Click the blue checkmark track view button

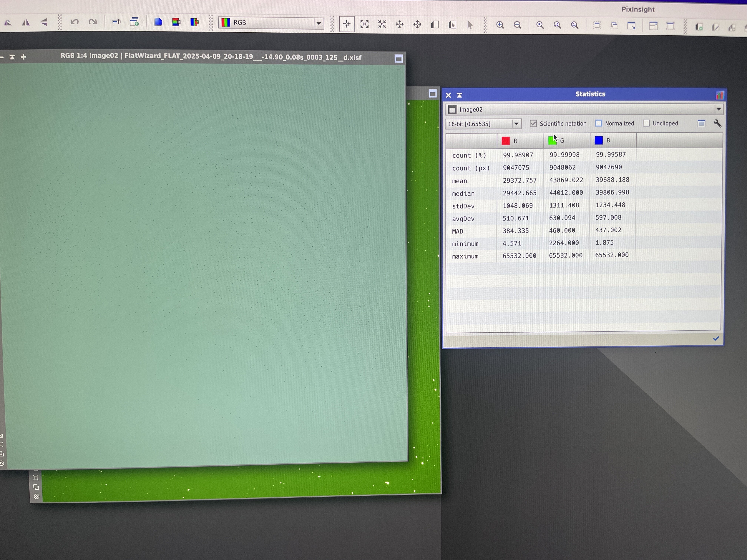716,339
